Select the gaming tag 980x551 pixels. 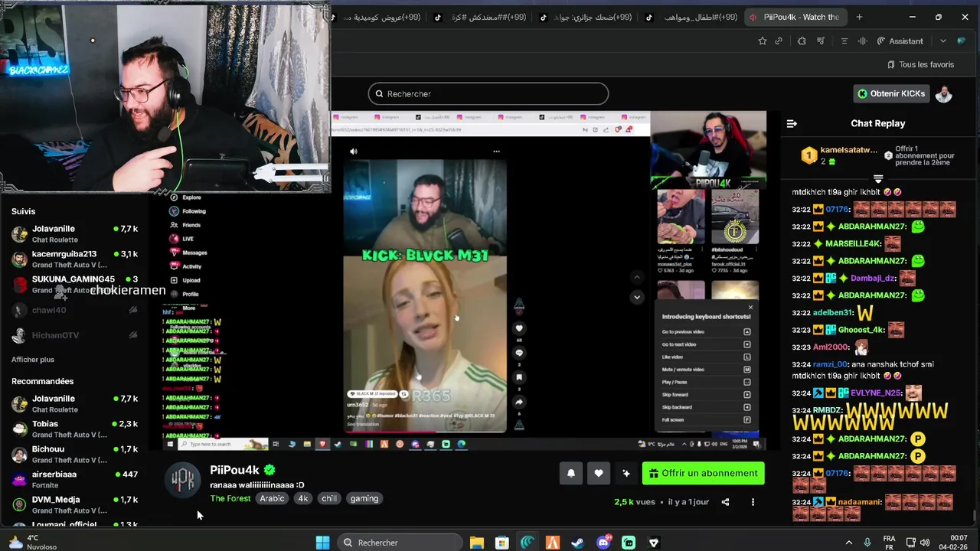click(364, 498)
